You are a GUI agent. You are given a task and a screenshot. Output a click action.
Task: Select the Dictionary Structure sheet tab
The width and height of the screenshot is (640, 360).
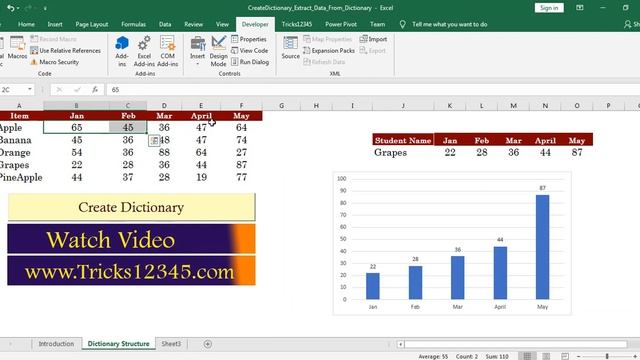(x=118, y=344)
